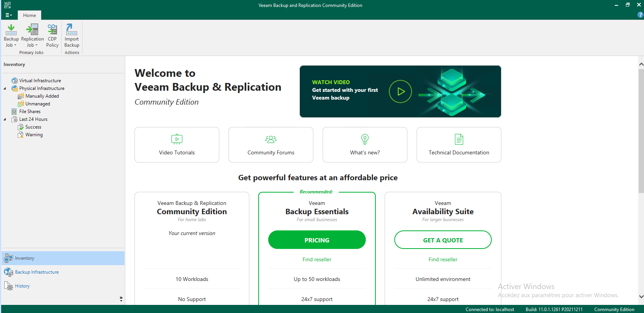Click the Build number in status bar

(x=554, y=310)
